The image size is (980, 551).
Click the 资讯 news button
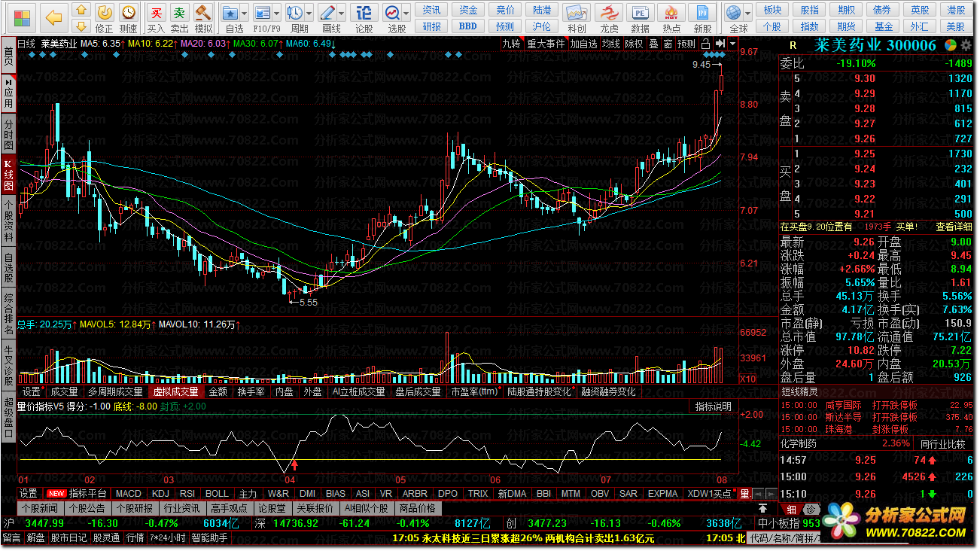coord(432,11)
